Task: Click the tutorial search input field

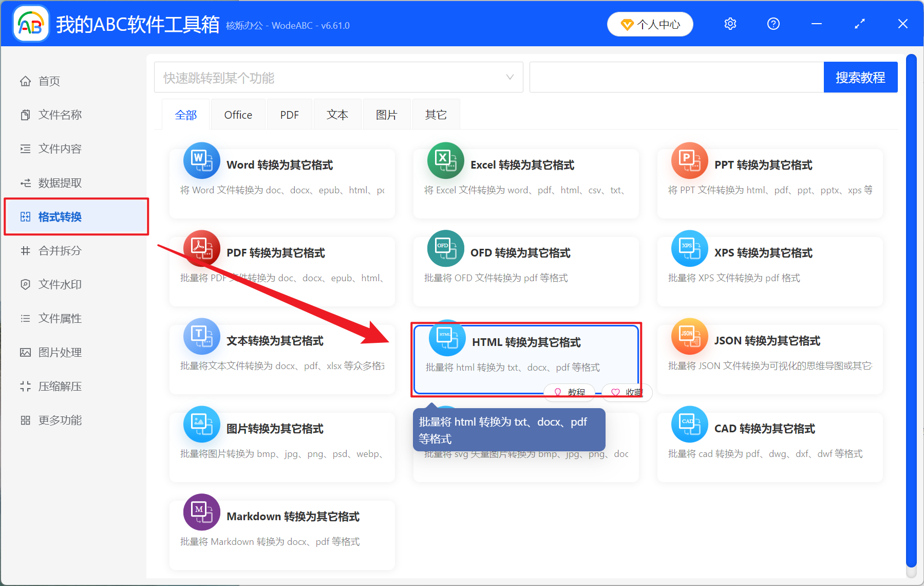Action: 676,78
